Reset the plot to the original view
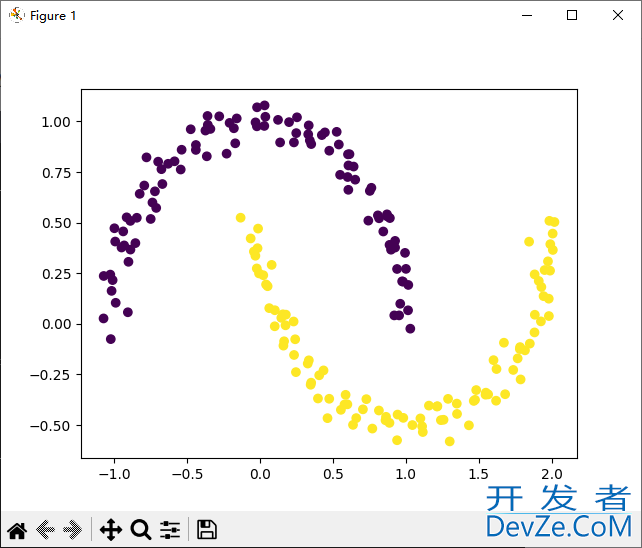The height and width of the screenshot is (548, 642). pyautogui.click(x=16, y=530)
